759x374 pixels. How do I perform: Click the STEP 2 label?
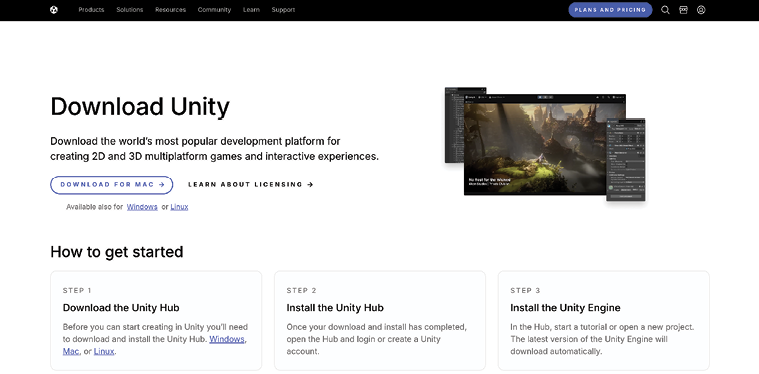point(302,290)
